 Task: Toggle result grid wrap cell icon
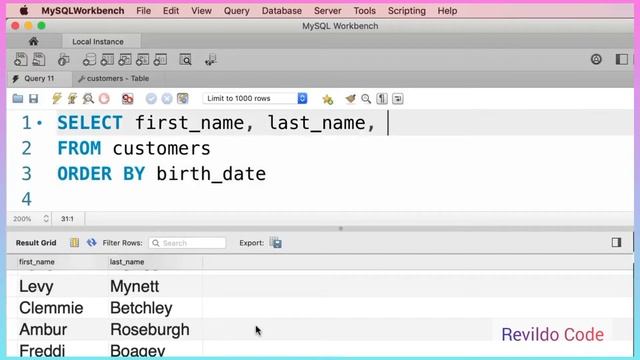pyautogui.click(x=74, y=243)
